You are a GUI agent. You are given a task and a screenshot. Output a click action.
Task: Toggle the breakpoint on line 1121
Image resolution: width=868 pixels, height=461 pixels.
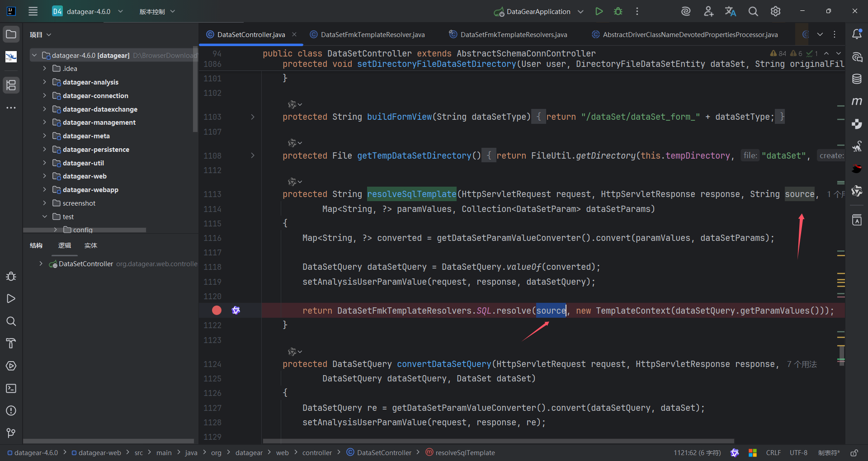click(217, 310)
